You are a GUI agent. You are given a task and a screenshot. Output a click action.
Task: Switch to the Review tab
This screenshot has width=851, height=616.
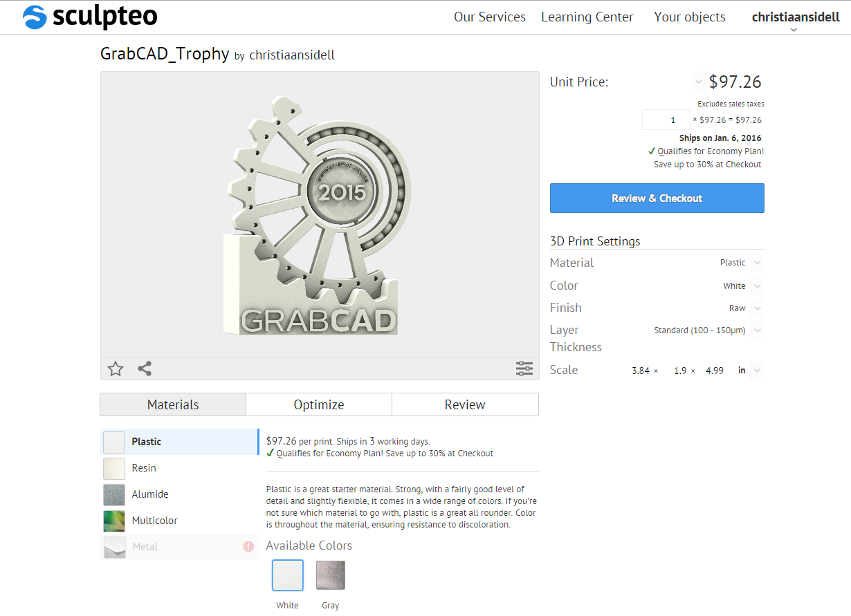click(x=465, y=404)
